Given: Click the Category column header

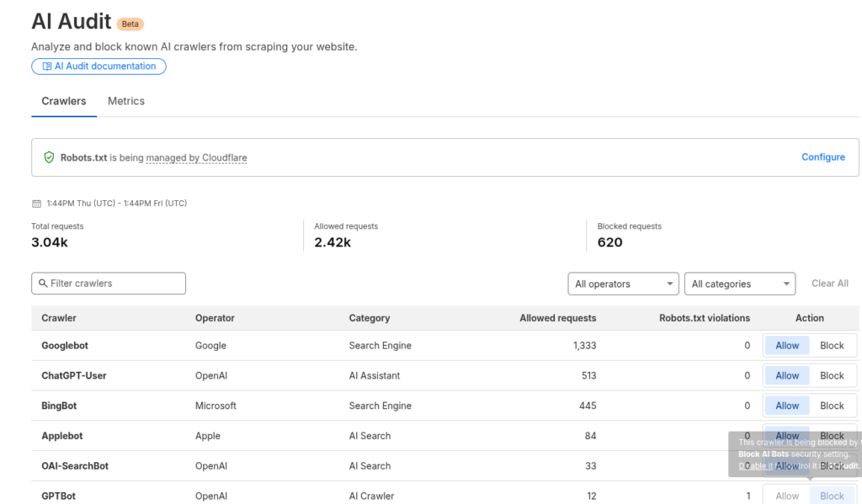Looking at the screenshot, I should [369, 318].
